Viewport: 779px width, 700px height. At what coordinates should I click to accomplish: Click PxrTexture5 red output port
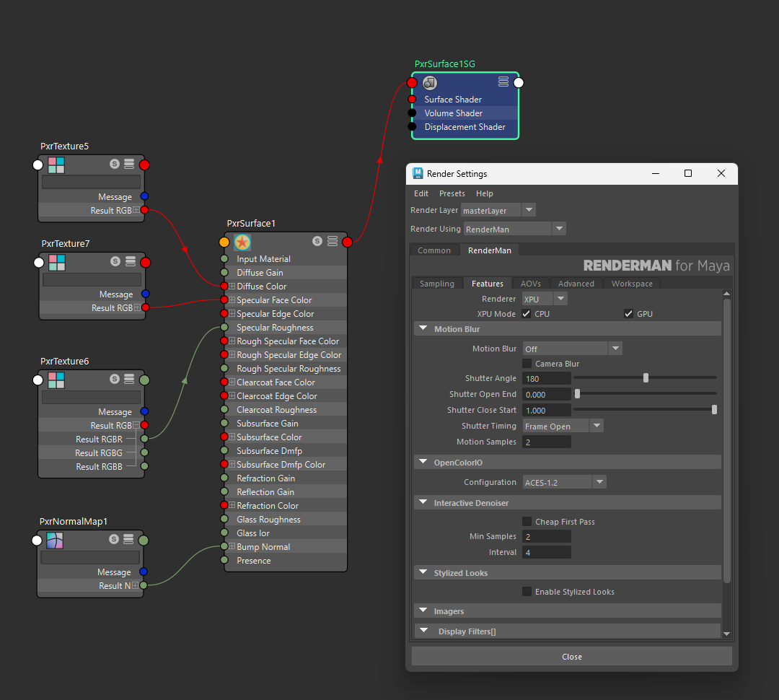pos(144,165)
